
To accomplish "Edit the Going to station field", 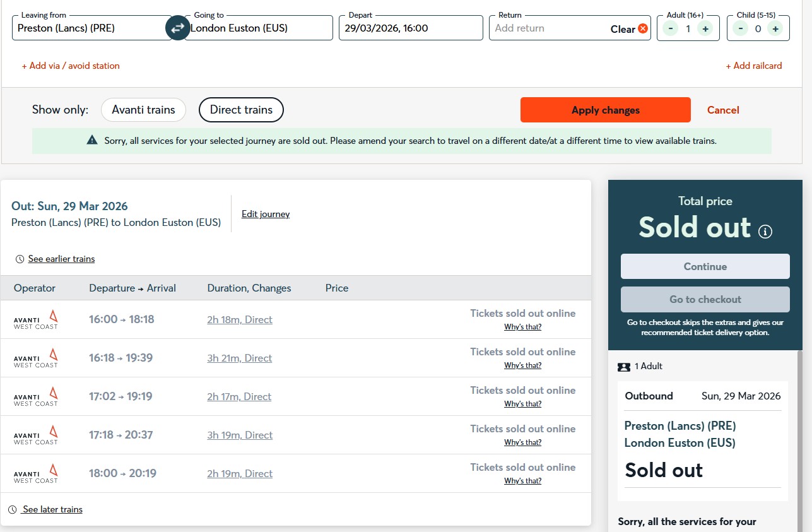I will tap(260, 28).
